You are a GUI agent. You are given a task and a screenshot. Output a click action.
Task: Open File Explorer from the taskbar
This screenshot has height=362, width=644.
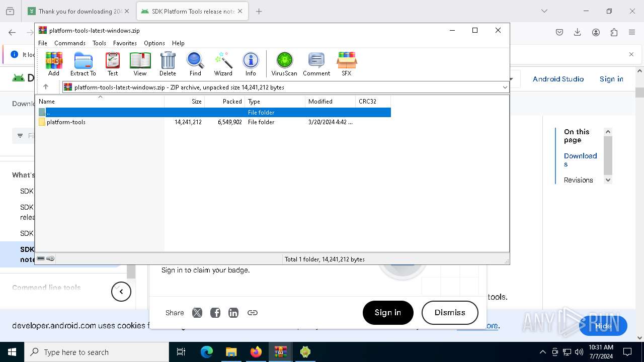(x=231, y=352)
